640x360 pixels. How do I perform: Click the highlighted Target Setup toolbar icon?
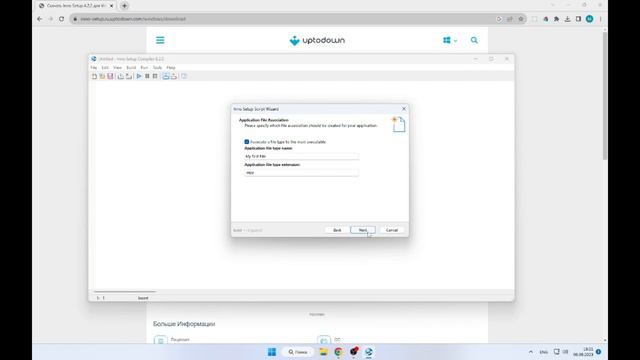coord(166,76)
